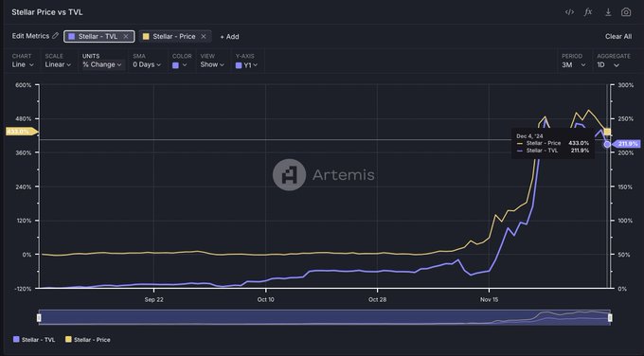The height and width of the screenshot is (356, 644).
Task: Click Clear All
Action: [x=618, y=37]
